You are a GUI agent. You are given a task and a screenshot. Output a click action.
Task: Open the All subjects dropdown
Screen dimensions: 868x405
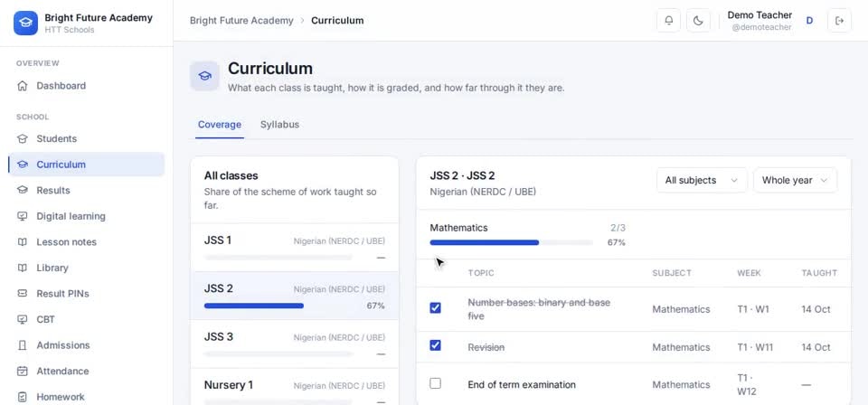702,181
